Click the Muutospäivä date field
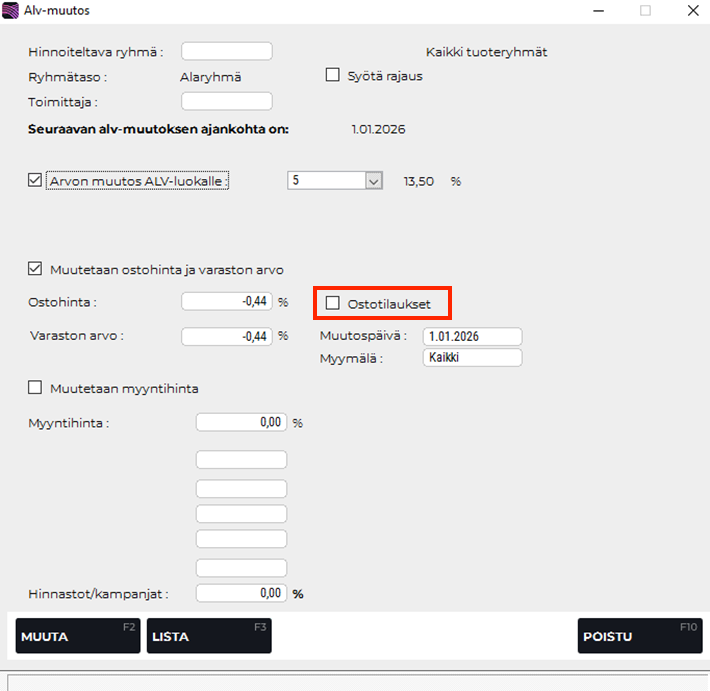710x691 pixels. click(x=473, y=336)
